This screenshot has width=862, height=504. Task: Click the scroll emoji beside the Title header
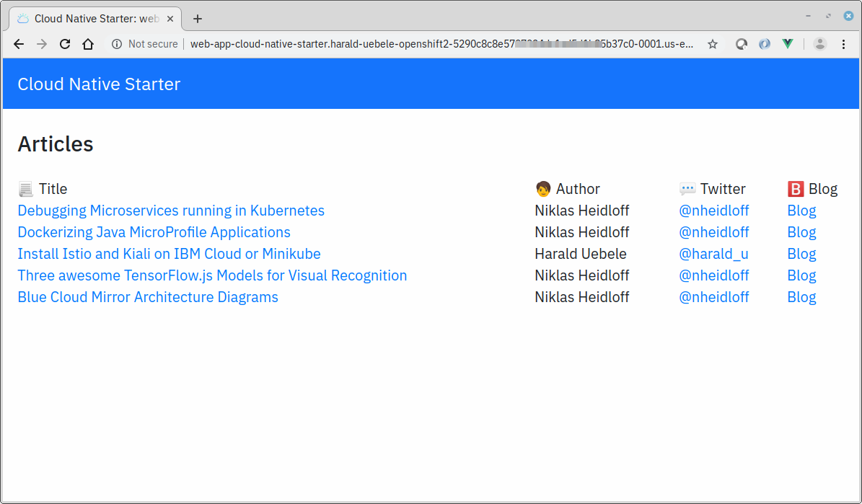point(25,189)
